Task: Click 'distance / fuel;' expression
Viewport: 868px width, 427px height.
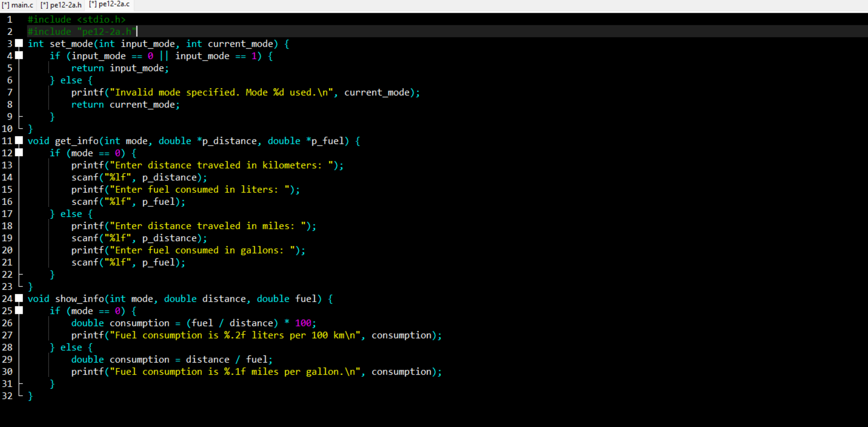Action: pyautogui.click(x=229, y=359)
